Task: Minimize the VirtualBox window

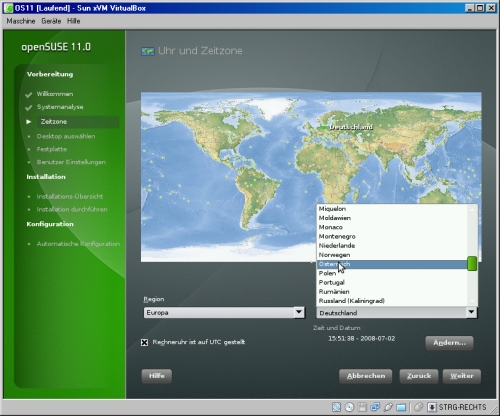Action: pos(470,8)
